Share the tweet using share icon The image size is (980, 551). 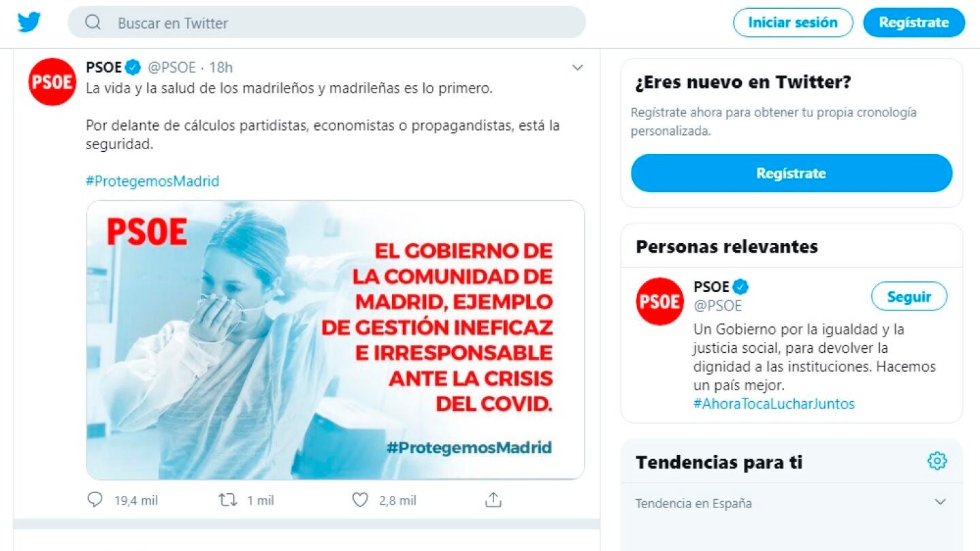click(493, 499)
